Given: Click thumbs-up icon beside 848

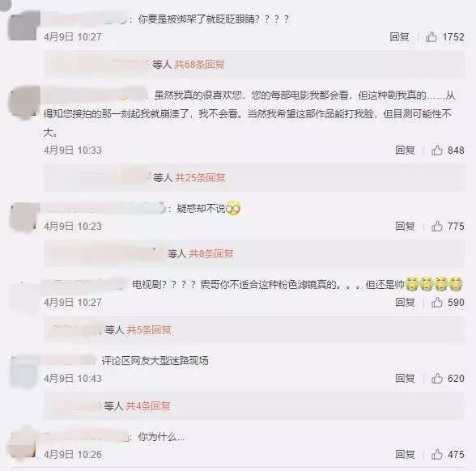Looking at the screenshot, I should click(x=437, y=151).
